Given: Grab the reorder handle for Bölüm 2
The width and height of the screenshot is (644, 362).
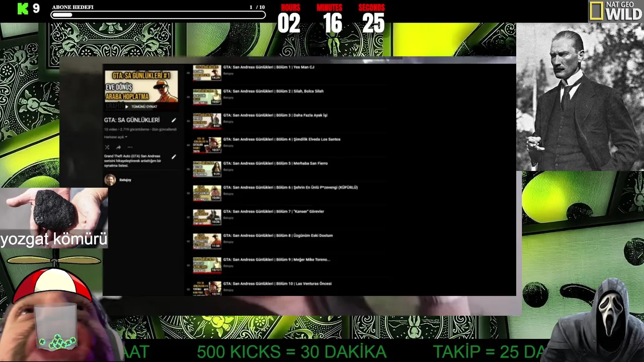Looking at the screenshot, I should [189, 97].
